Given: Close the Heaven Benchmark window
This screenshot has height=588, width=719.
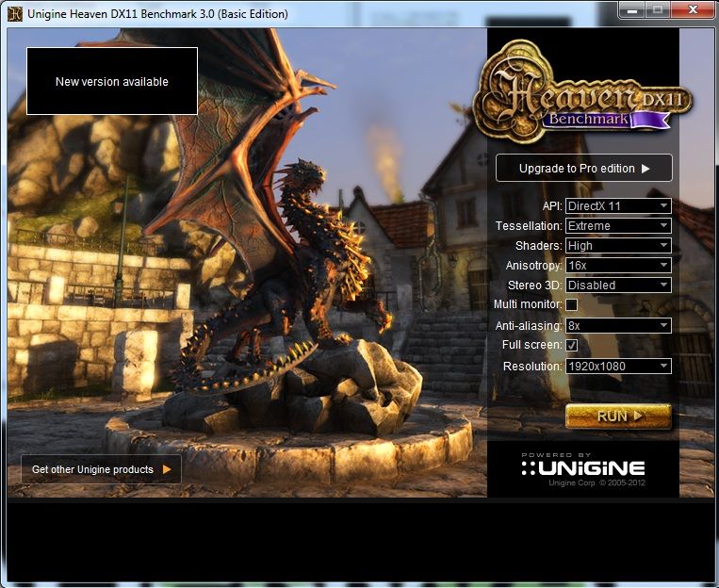Looking at the screenshot, I should pyautogui.click(x=693, y=10).
